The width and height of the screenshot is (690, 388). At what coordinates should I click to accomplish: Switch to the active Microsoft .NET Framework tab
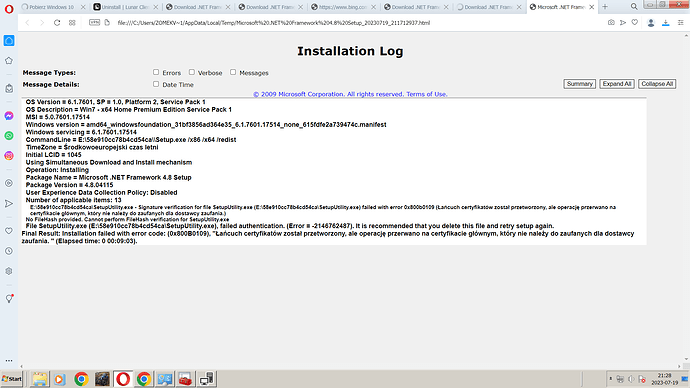point(562,7)
